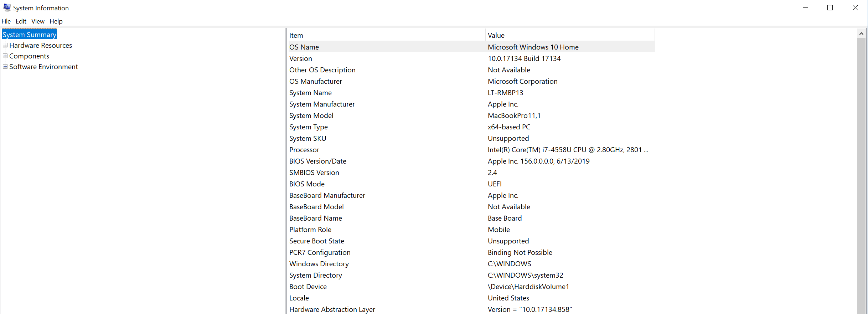The width and height of the screenshot is (868, 314).
Task: Select System Summary in the tree
Action: pos(29,35)
